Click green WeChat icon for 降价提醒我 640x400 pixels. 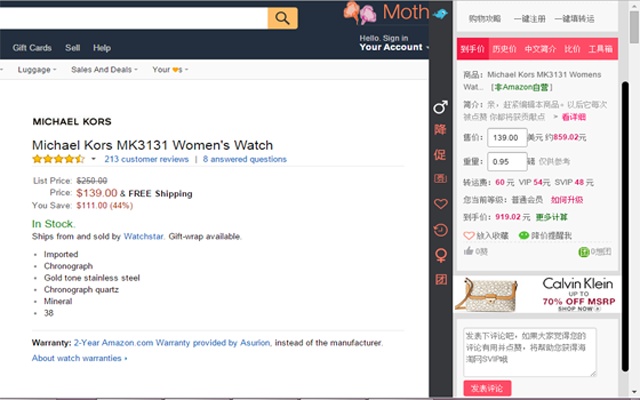[524, 235]
